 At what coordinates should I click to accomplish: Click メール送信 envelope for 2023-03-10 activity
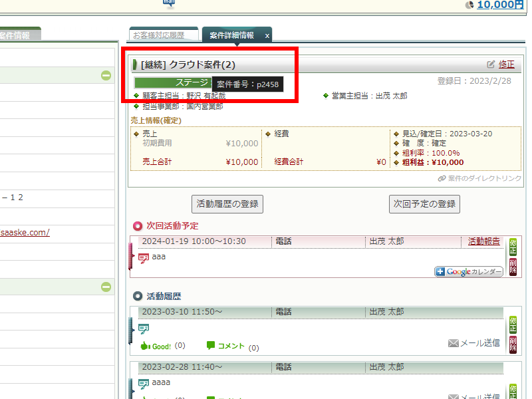pyautogui.click(x=474, y=343)
